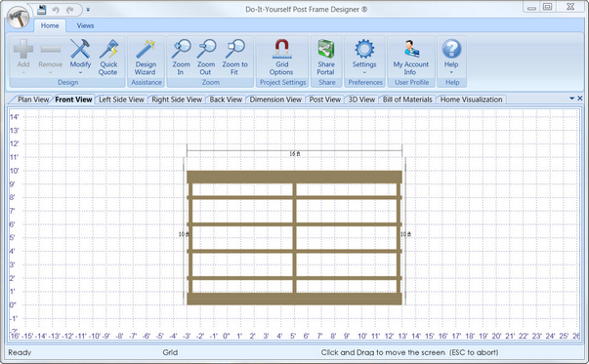
Task: Switch to the Views ribbon tab
Action: pos(85,25)
